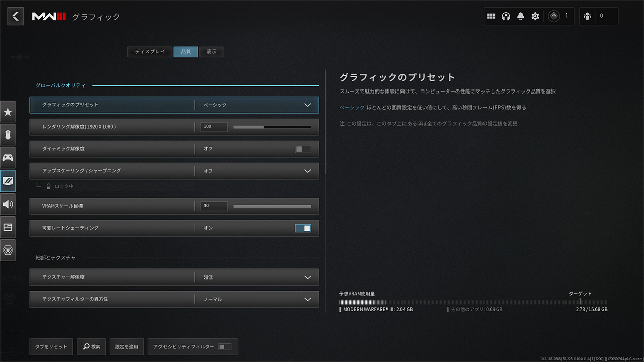Image resolution: width=644 pixels, height=362 pixels.
Task: Click the VRAMスケール目標 value field showing 90
Action: click(214, 206)
